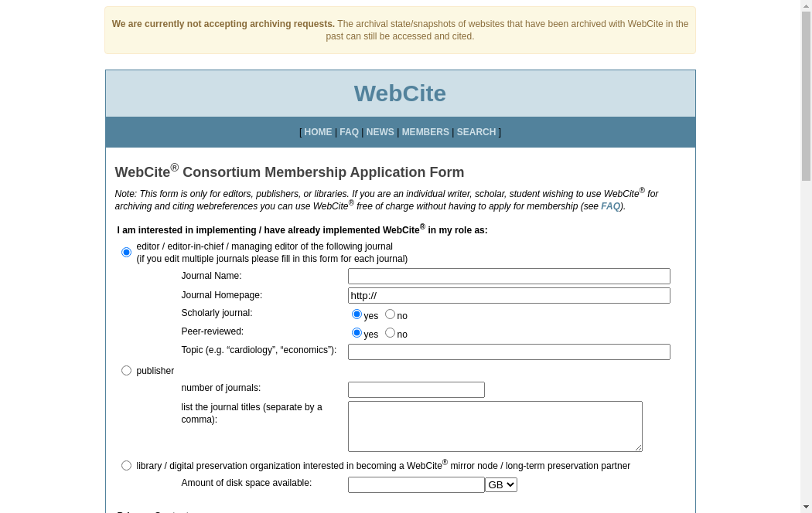
Task: Click the WebCite header title
Action: click(400, 93)
